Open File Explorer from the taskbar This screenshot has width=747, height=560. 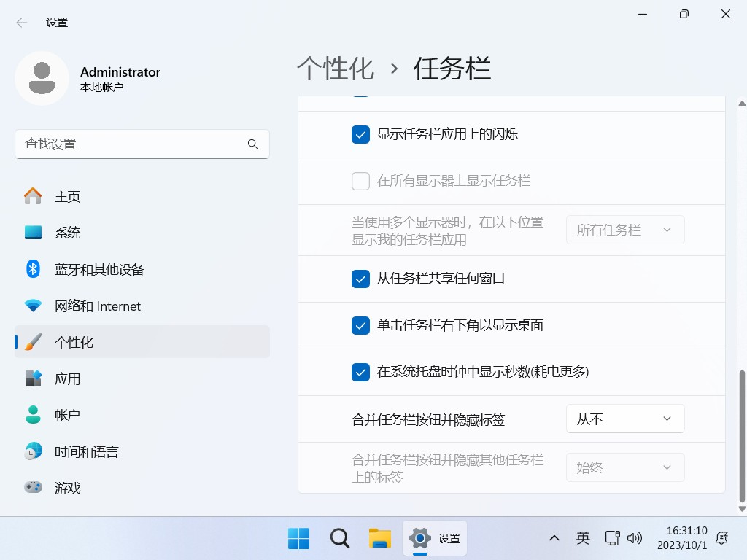pyautogui.click(x=379, y=538)
